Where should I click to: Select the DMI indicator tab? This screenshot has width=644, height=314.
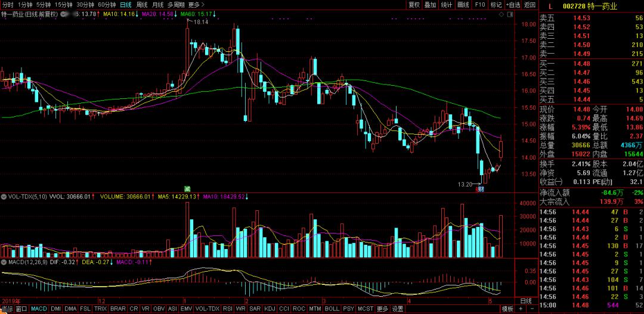55,309
